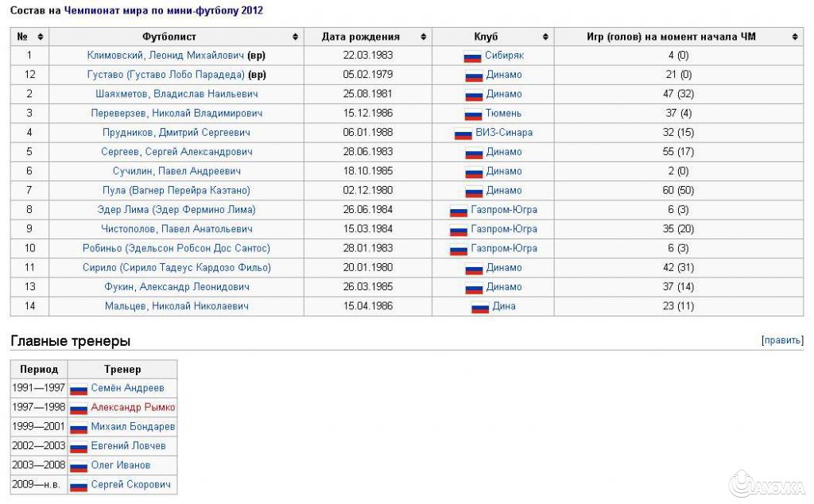Click the sort arrow beside Клуб header
Screen dimensions: 814x504
click(x=545, y=36)
